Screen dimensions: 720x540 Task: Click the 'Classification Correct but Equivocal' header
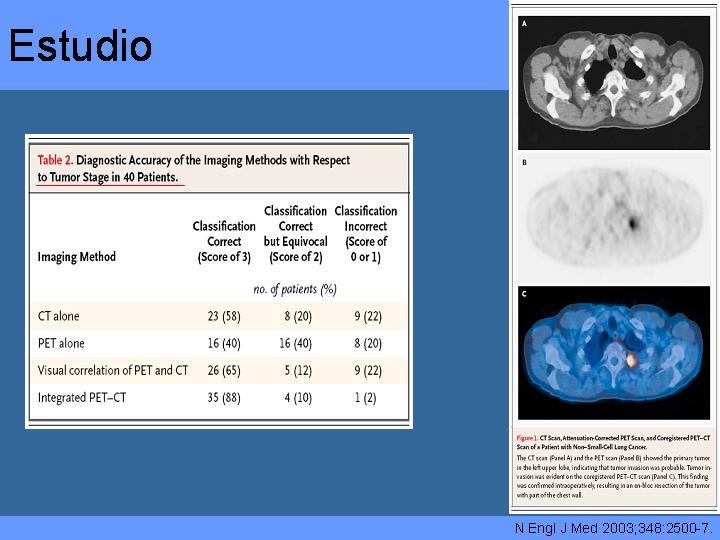click(295, 234)
